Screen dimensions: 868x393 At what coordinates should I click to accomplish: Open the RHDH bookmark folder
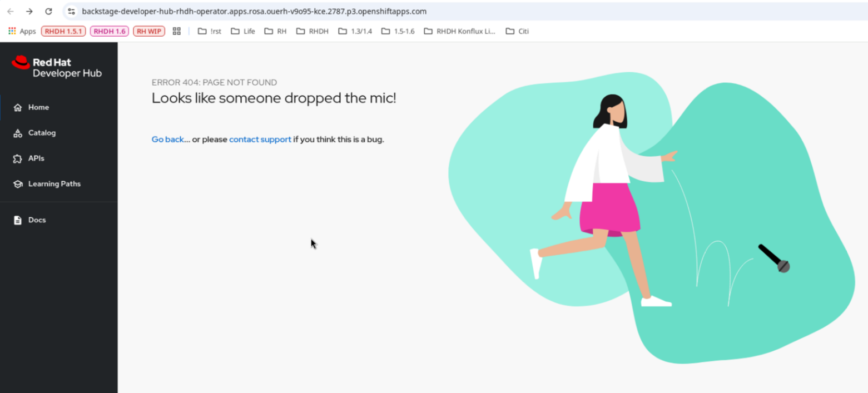312,31
